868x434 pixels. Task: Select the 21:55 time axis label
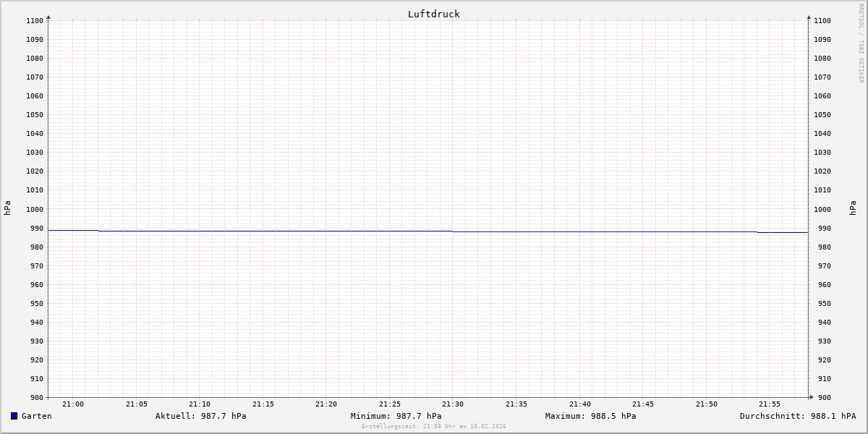(770, 404)
